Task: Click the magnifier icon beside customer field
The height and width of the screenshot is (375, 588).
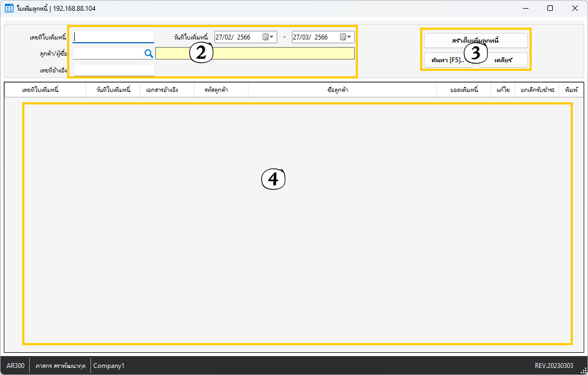Action: pos(148,54)
